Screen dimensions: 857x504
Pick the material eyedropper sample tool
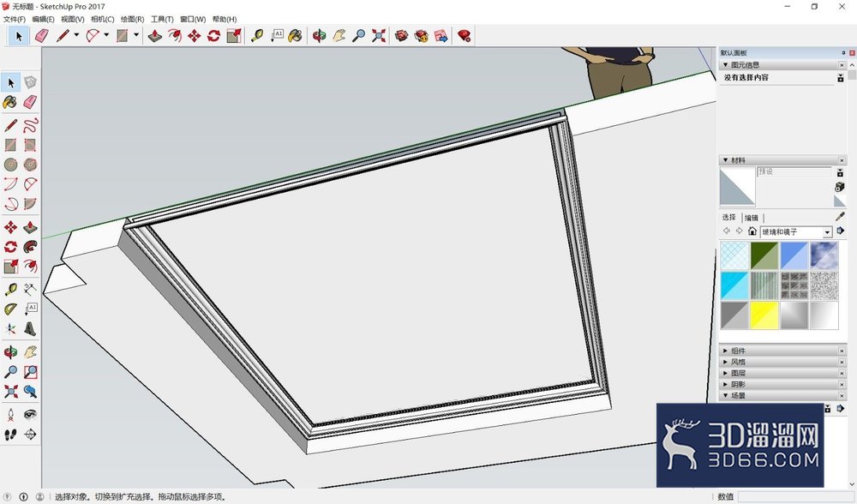(x=840, y=217)
